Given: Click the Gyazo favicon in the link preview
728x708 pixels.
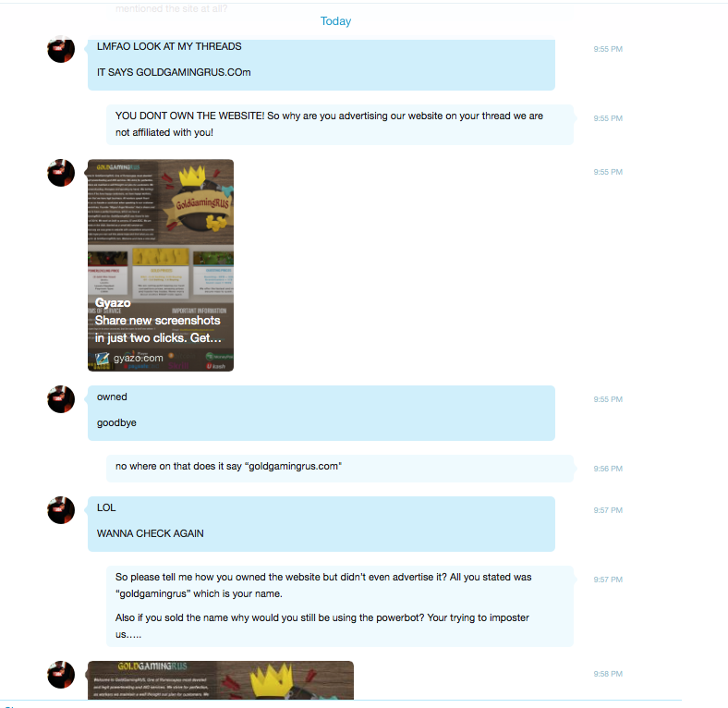Looking at the screenshot, I should click(103, 359).
